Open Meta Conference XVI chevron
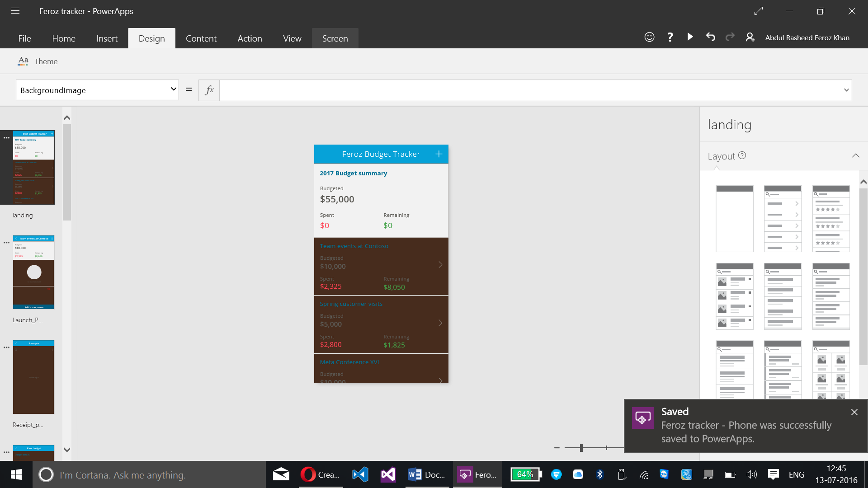This screenshot has height=488, width=868. pyautogui.click(x=440, y=380)
